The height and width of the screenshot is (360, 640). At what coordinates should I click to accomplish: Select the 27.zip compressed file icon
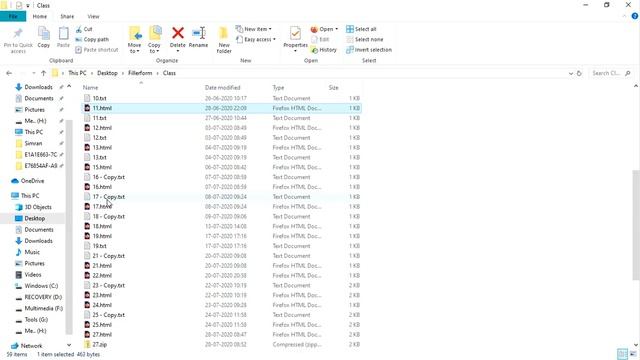point(87,344)
